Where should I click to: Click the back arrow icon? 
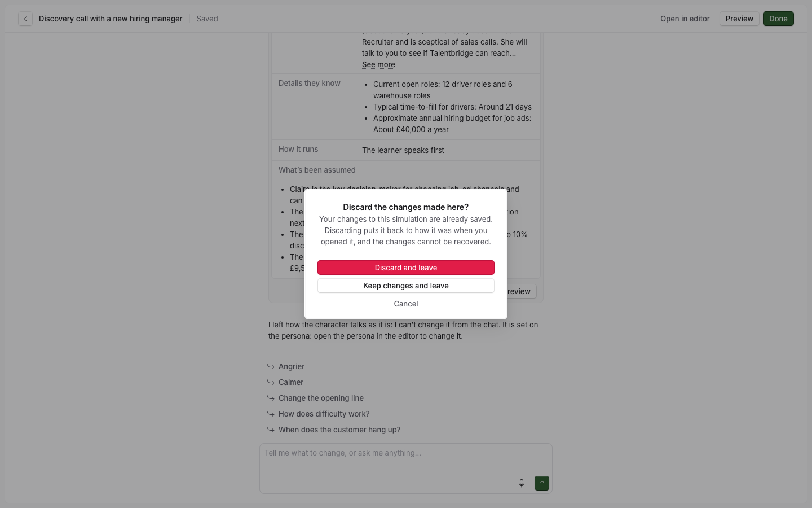[25, 19]
